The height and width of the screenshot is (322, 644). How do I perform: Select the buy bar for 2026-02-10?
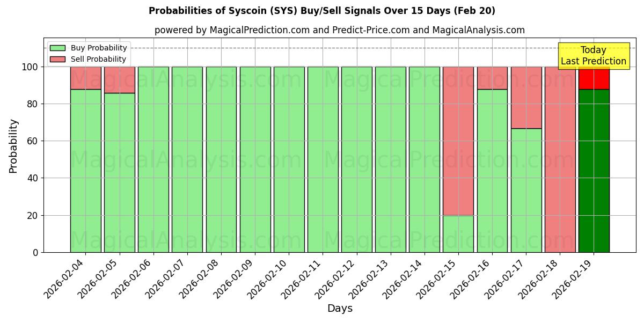(288, 161)
